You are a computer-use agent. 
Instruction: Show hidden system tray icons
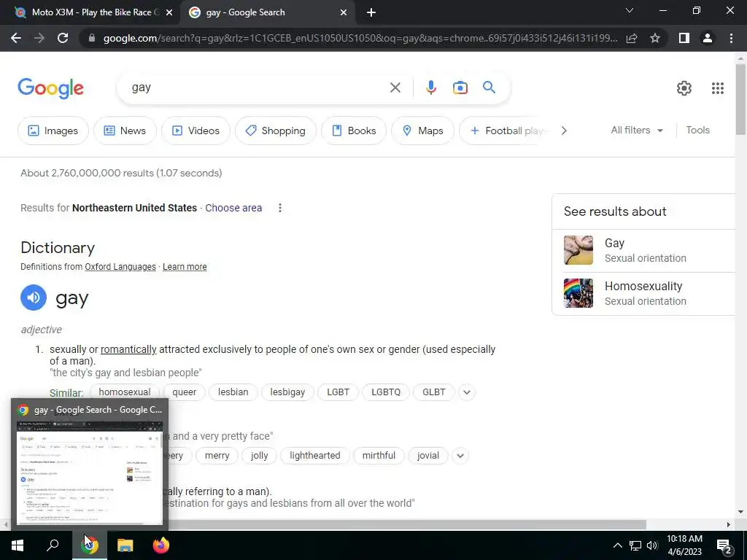point(617,545)
